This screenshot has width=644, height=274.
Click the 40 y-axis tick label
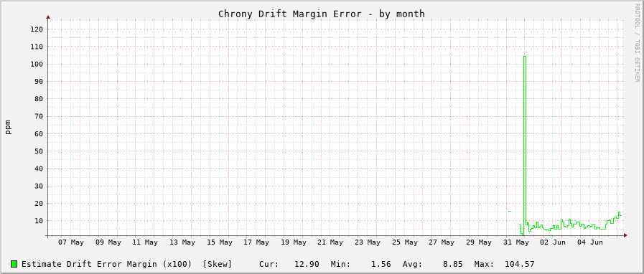click(38, 169)
